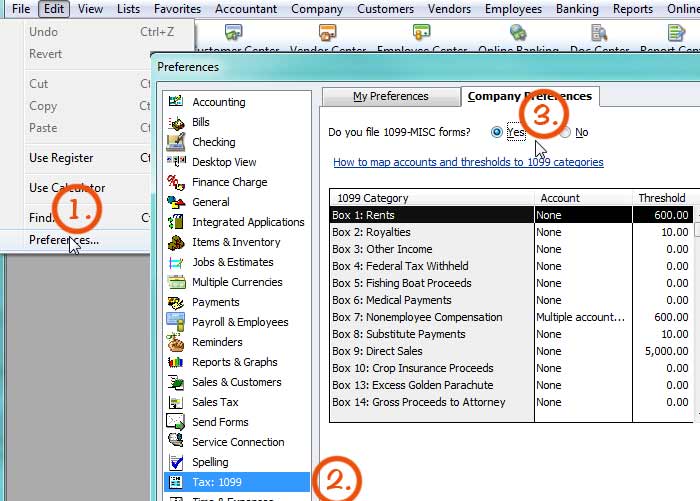Open the Employee Center toolbar icon
Screen dimensions: 700x501
coord(421,32)
